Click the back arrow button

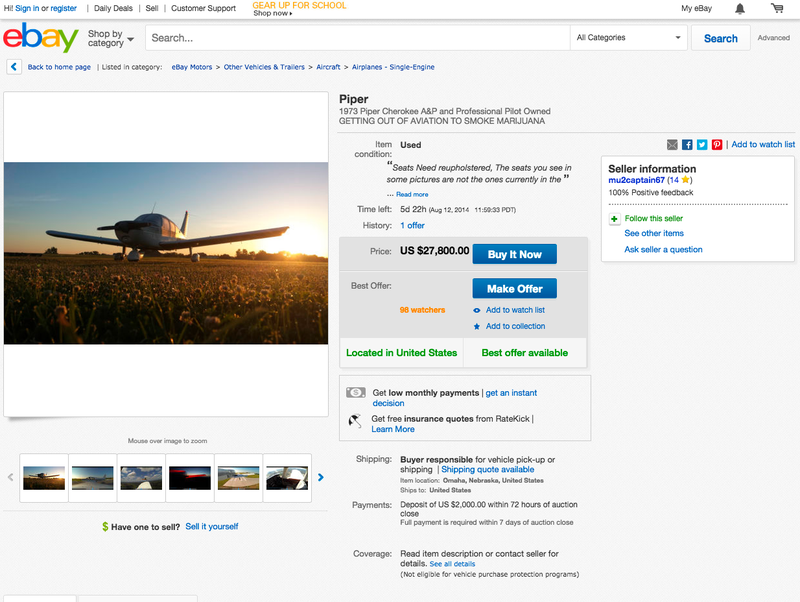click(x=14, y=67)
